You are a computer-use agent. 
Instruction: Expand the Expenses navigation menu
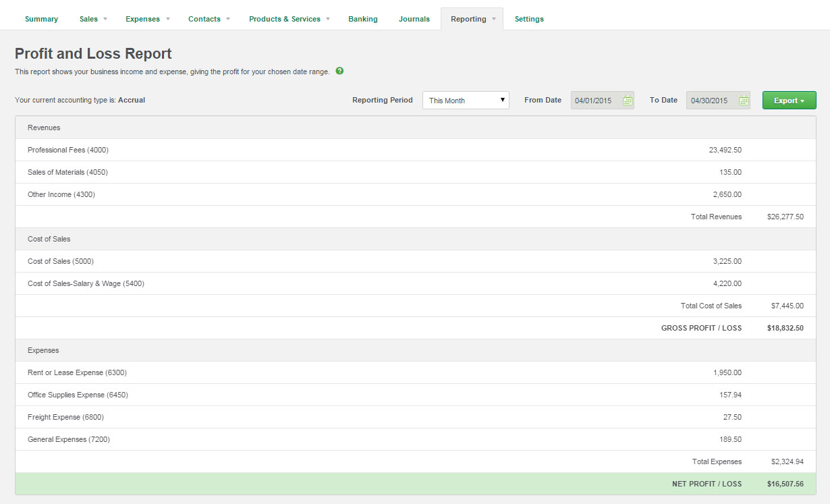point(143,19)
